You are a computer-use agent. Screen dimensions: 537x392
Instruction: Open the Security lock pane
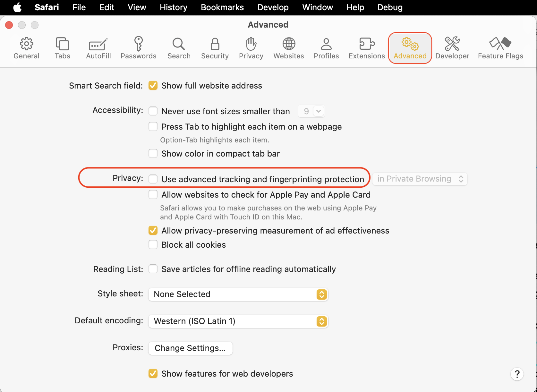(x=215, y=48)
